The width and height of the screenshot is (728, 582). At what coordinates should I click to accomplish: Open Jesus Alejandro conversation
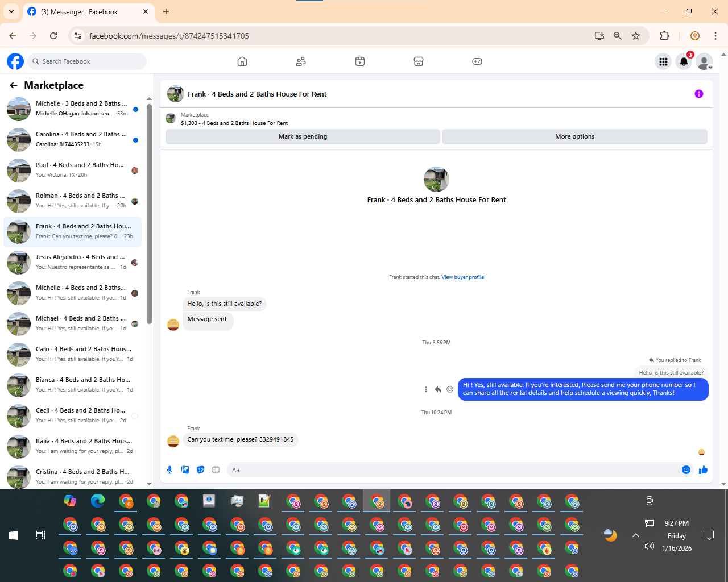73,262
